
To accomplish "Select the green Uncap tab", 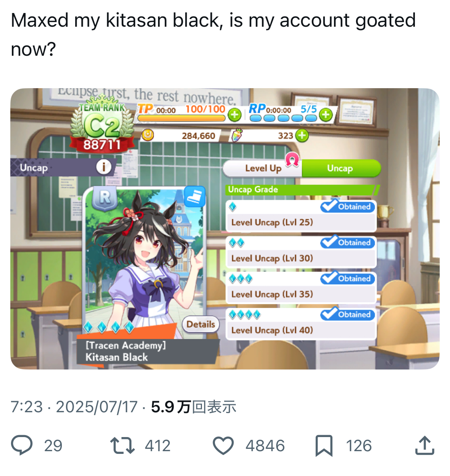I will click(x=340, y=168).
